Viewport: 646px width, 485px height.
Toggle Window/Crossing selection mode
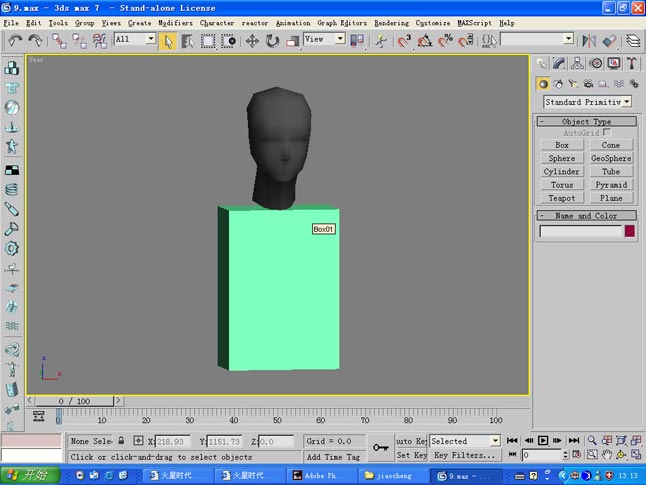point(228,41)
